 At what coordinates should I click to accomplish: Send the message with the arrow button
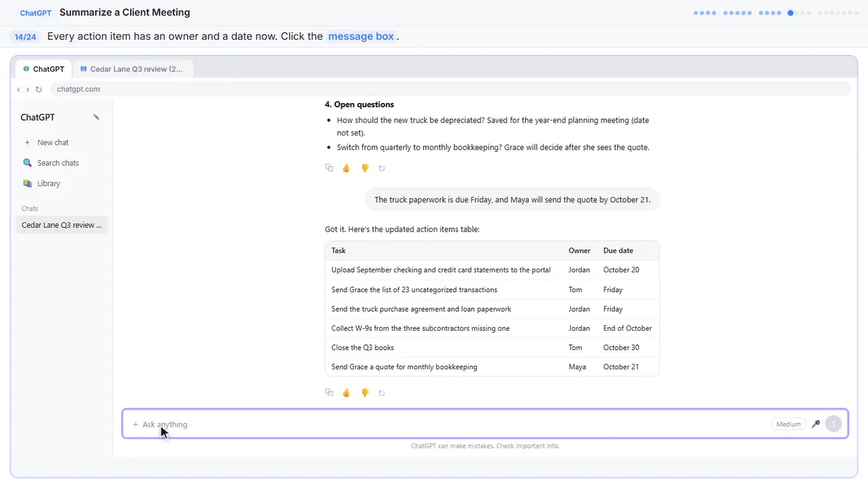[x=833, y=424]
